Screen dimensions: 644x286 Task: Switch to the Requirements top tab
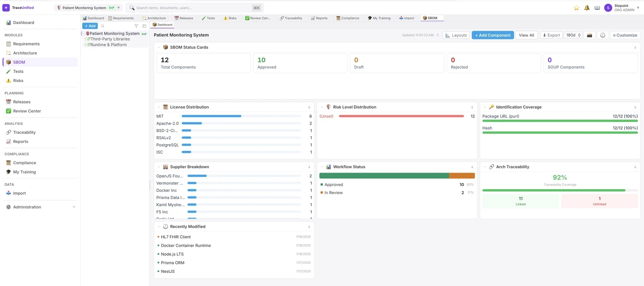(121, 18)
